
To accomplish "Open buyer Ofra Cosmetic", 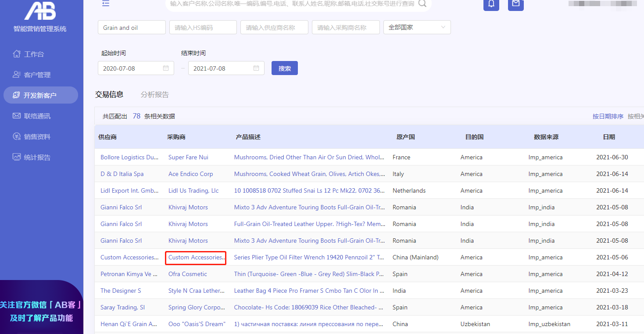I will click(x=188, y=274).
